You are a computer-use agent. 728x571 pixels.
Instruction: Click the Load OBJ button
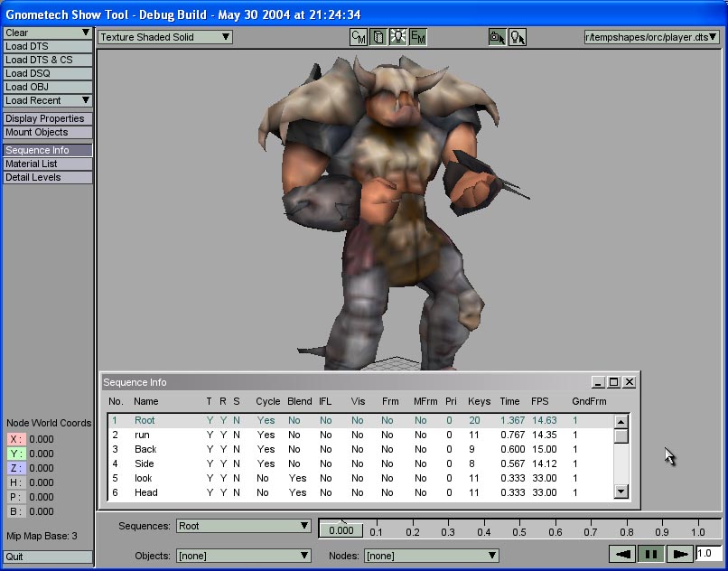(x=48, y=87)
